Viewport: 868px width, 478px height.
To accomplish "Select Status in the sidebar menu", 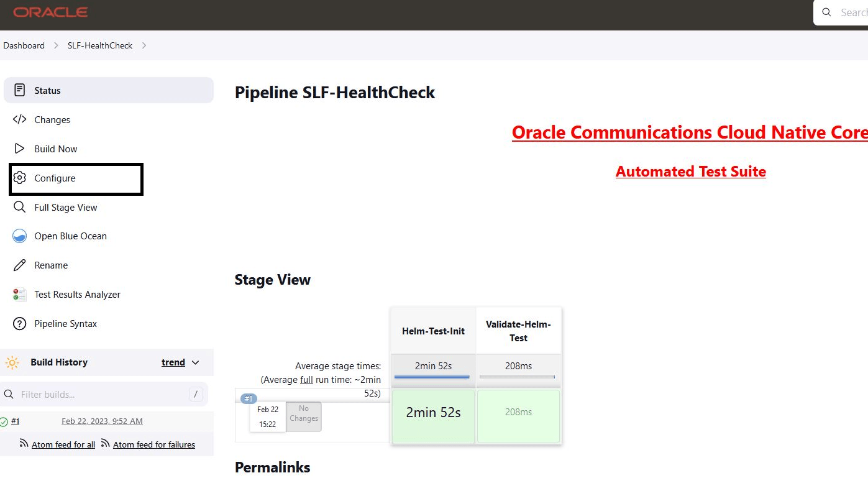I will point(48,90).
